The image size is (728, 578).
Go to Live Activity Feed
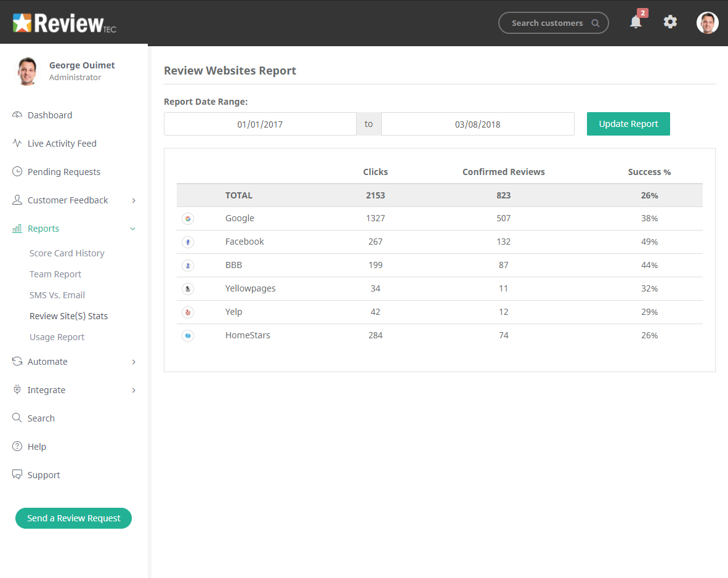[62, 143]
